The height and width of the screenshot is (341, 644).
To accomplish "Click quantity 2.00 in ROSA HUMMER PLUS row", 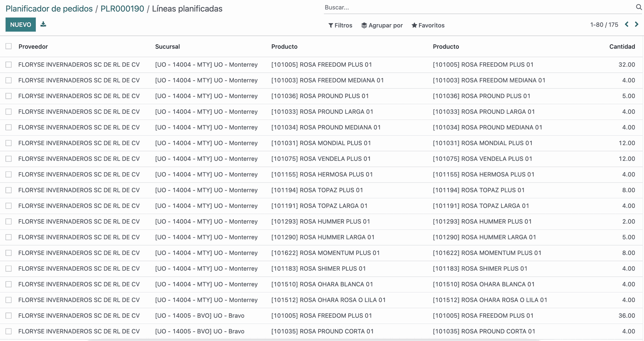I will (x=628, y=221).
